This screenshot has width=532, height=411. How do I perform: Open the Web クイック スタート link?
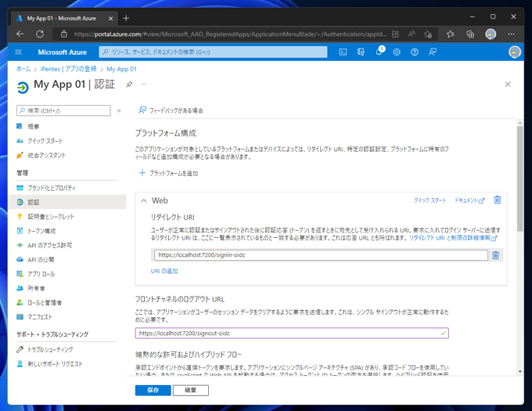point(430,200)
